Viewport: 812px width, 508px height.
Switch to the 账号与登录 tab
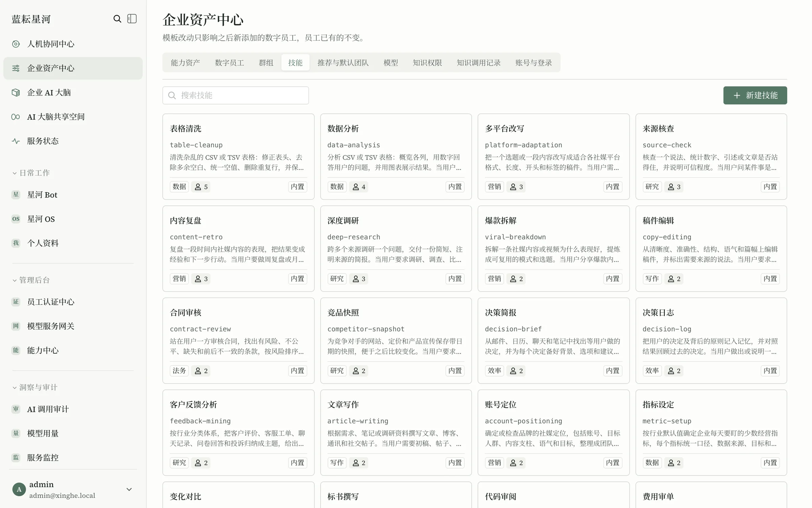[534, 63]
